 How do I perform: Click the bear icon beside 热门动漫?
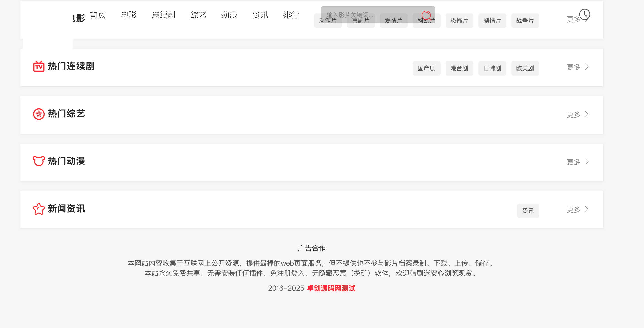coord(39,161)
